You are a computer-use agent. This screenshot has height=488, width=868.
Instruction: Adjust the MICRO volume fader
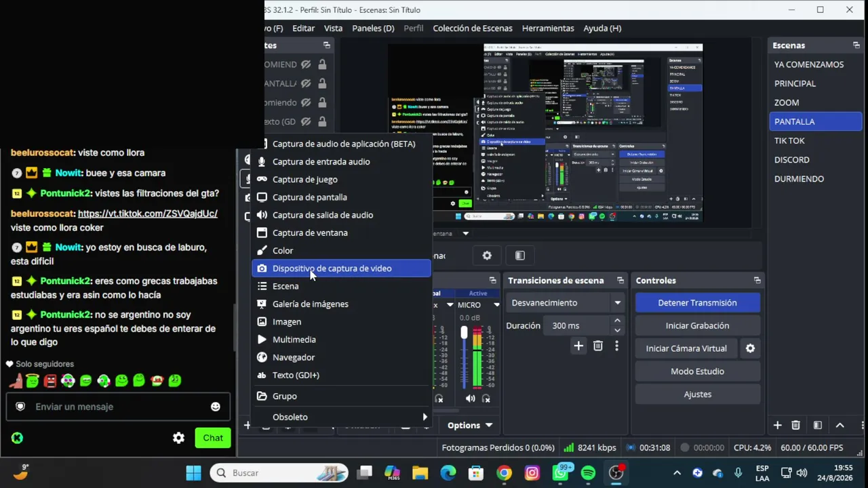(464, 332)
